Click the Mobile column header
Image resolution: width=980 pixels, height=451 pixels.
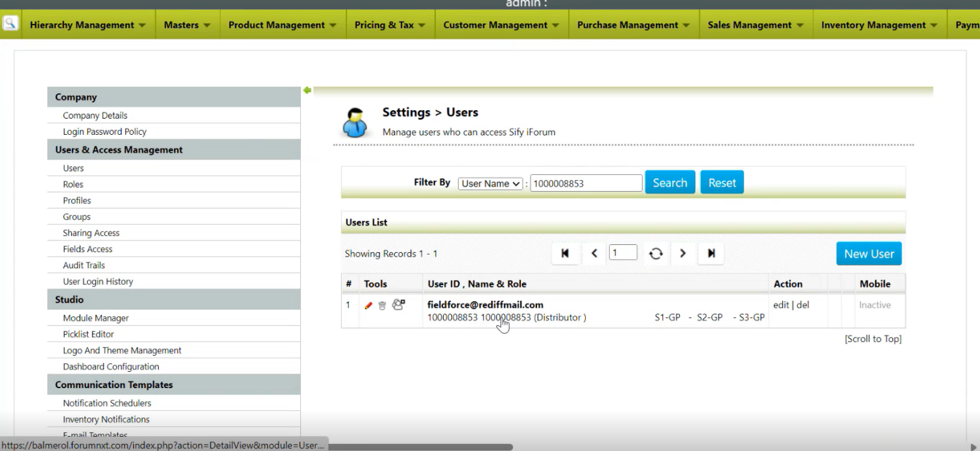pyautogui.click(x=875, y=284)
